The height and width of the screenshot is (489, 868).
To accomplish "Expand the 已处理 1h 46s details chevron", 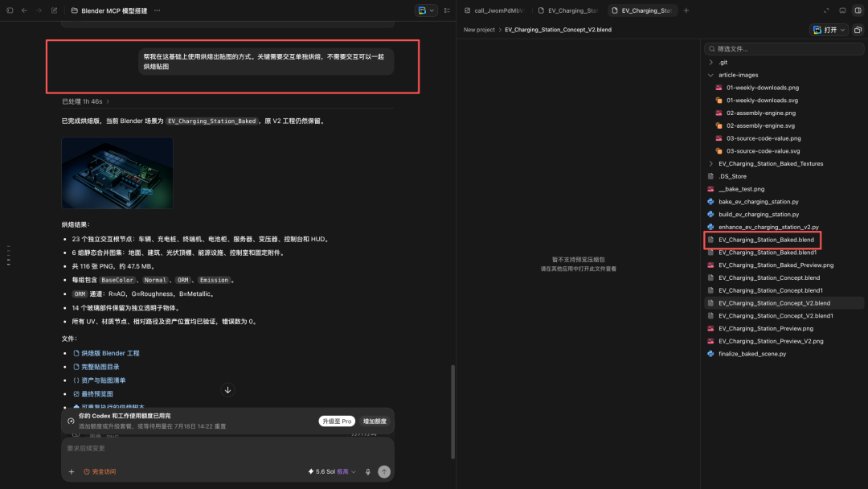I will pos(108,102).
